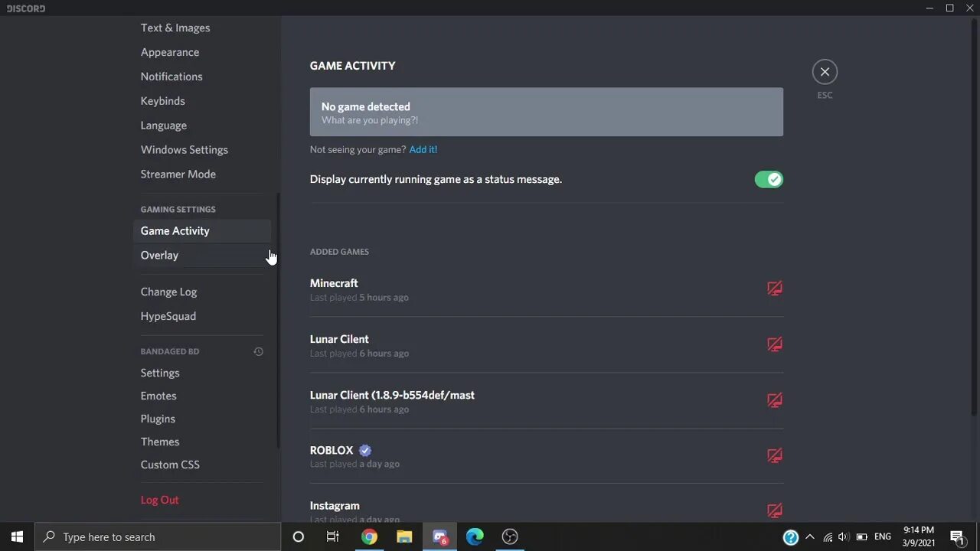Select Game Activity in sidebar
The width and height of the screenshot is (980, 551).
tap(202, 231)
